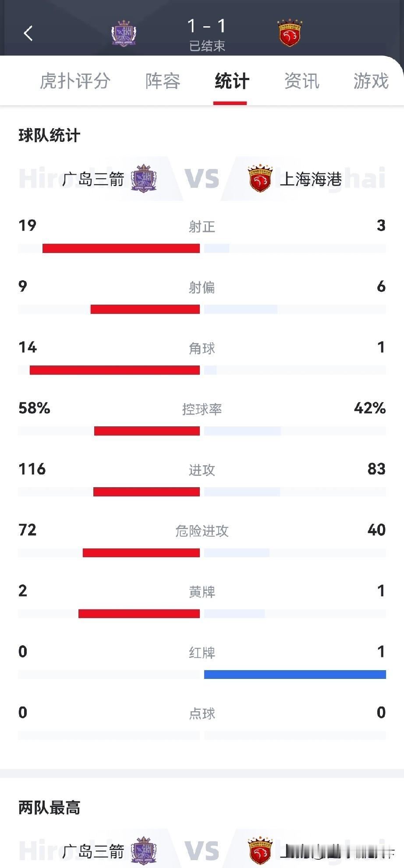Switch to the 虎扑评分 tab
The width and height of the screenshot is (404, 868).
pos(75,81)
